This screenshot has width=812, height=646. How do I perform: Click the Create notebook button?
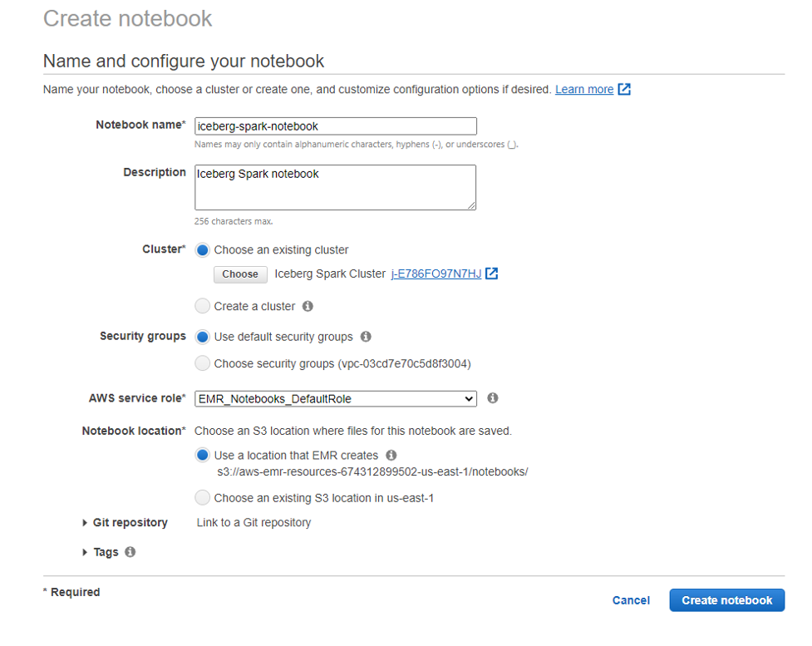[x=726, y=599]
